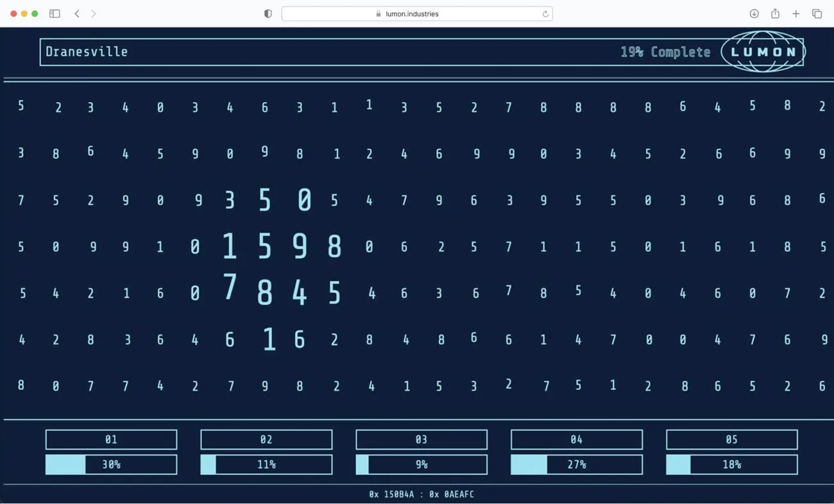Image resolution: width=834 pixels, height=504 pixels.
Task: Click the 9% progress bar
Action: [421, 464]
